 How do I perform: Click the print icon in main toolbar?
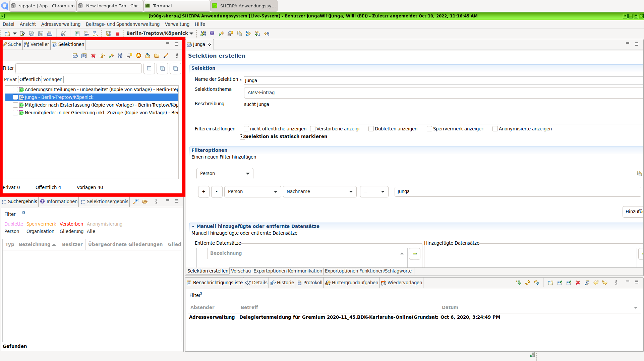[50, 34]
